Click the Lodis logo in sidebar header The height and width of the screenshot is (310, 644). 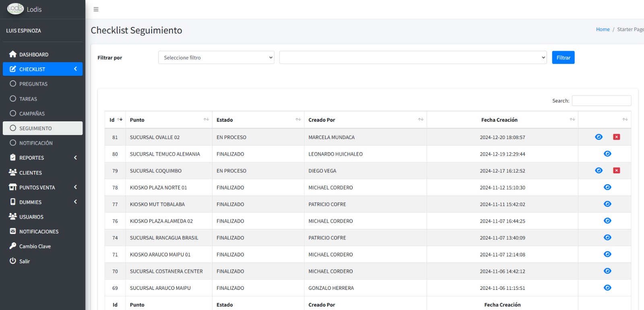click(16, 8)
